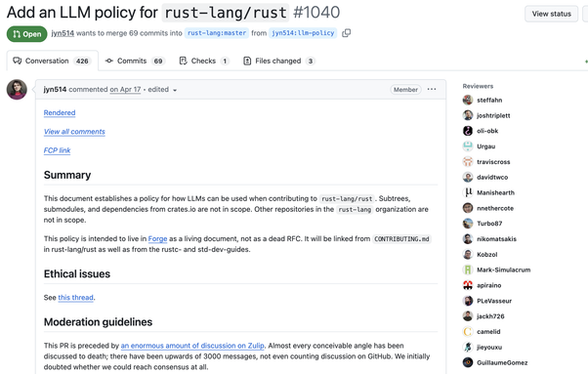The height and width of the screenshot is (374, 588).
Task: Click Mark-Simulacrum's reviewer avatar
Action: [x=468, y=270]
